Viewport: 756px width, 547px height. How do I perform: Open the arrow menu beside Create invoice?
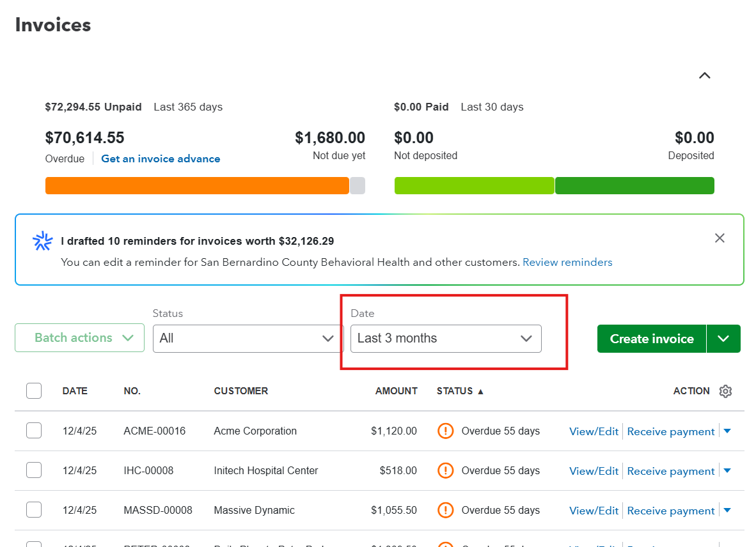[x=723, y=339]
